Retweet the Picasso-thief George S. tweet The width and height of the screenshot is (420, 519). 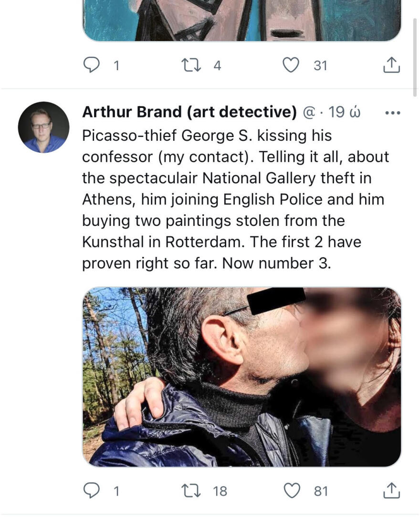click(x=191, y=490)
